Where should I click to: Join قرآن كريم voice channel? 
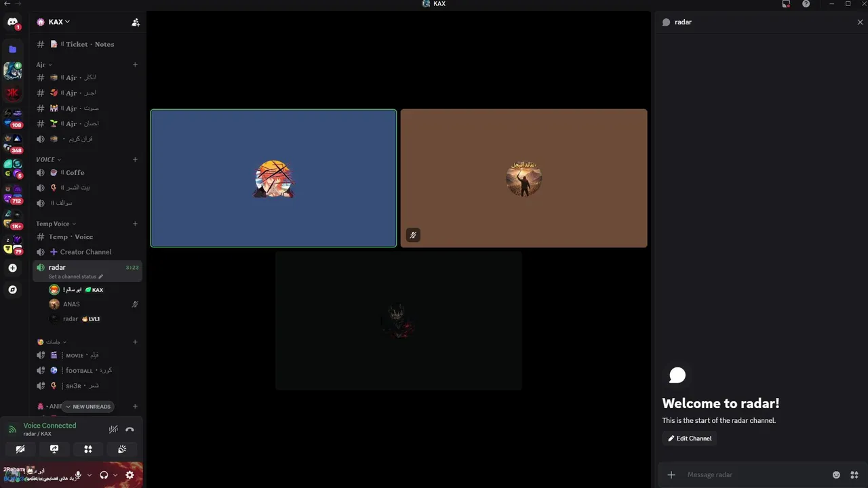coord(87,139)
